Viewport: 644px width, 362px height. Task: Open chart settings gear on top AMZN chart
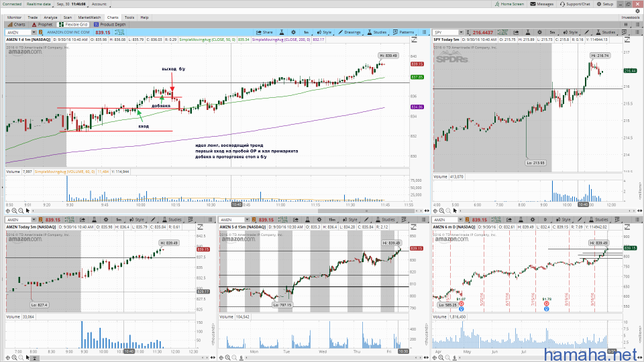tap(293, 32)
